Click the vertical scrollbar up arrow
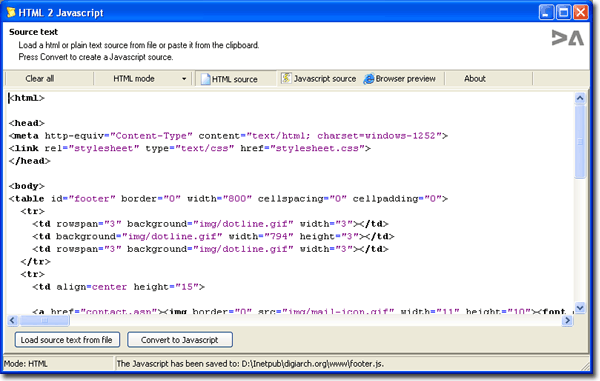600x381 pixels. pyautogui.click(x=580, y=98)
